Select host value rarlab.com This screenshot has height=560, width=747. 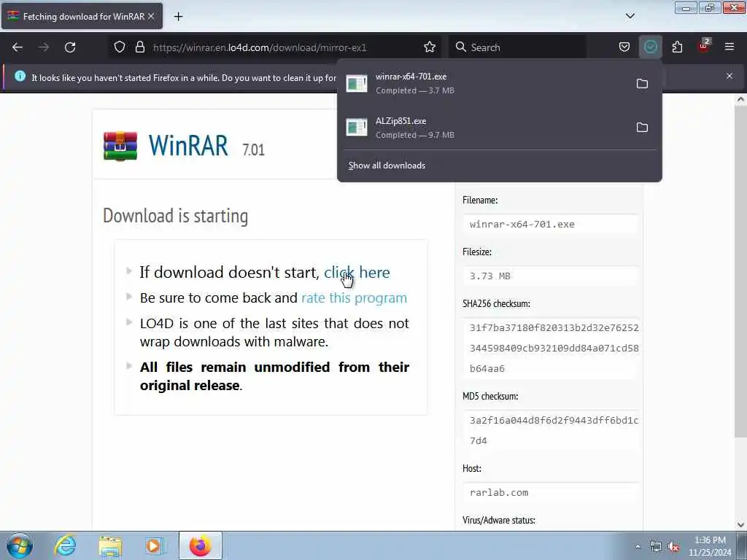click(550, 493)
